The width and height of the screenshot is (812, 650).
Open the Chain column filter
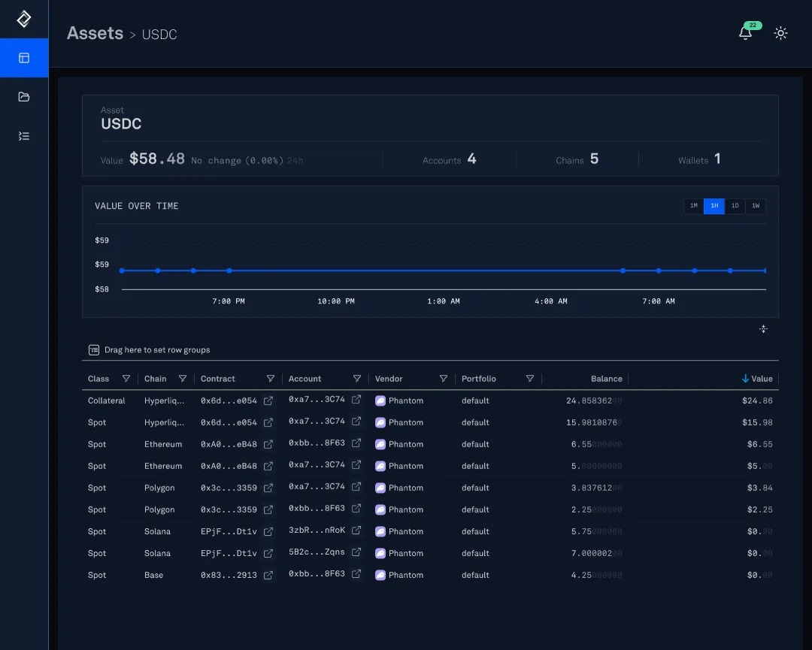click(183, 378)
